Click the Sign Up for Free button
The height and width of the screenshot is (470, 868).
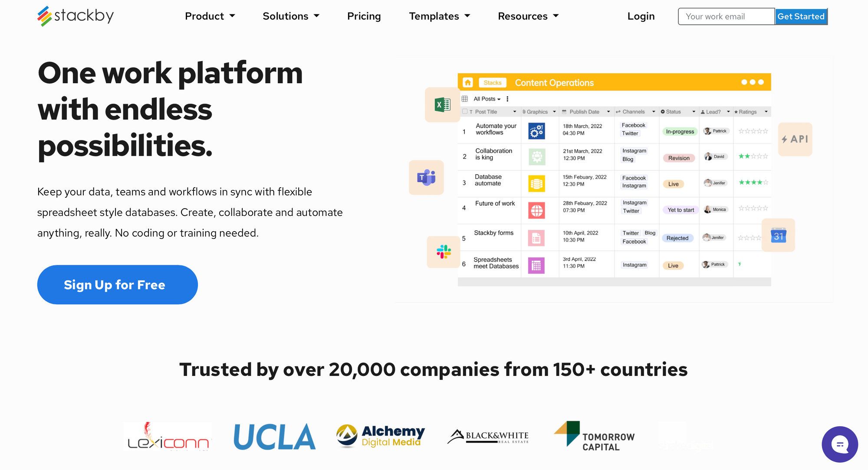pos(115,284)
